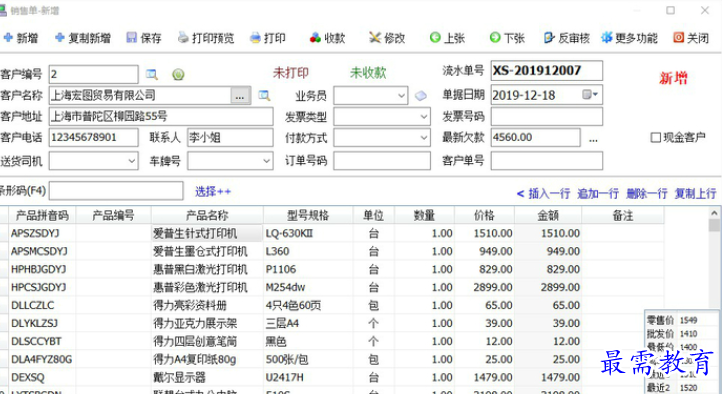Click the green refresh icon beside customer number

click(178, 74)
